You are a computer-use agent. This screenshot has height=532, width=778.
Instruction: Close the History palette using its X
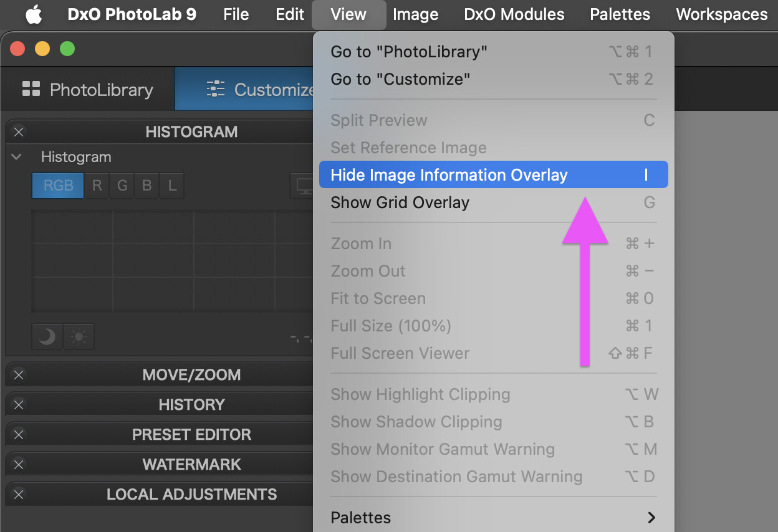(19, 405)
